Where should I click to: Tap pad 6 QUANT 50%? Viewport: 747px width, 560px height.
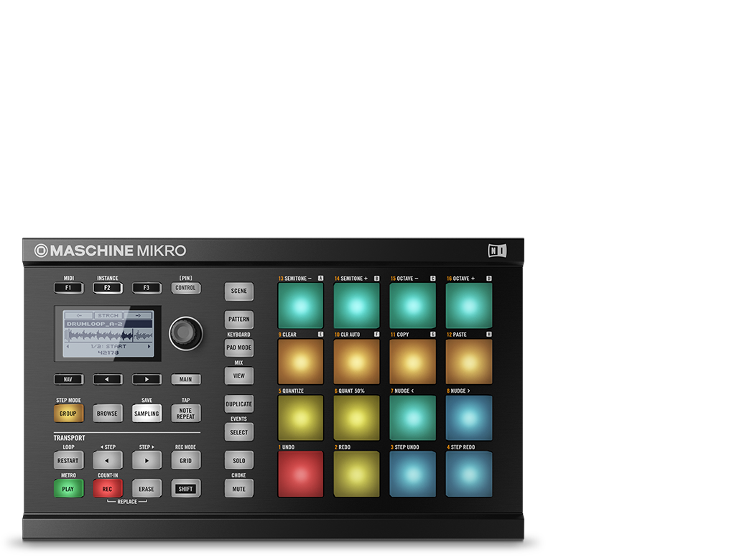(x=356, y=418)
